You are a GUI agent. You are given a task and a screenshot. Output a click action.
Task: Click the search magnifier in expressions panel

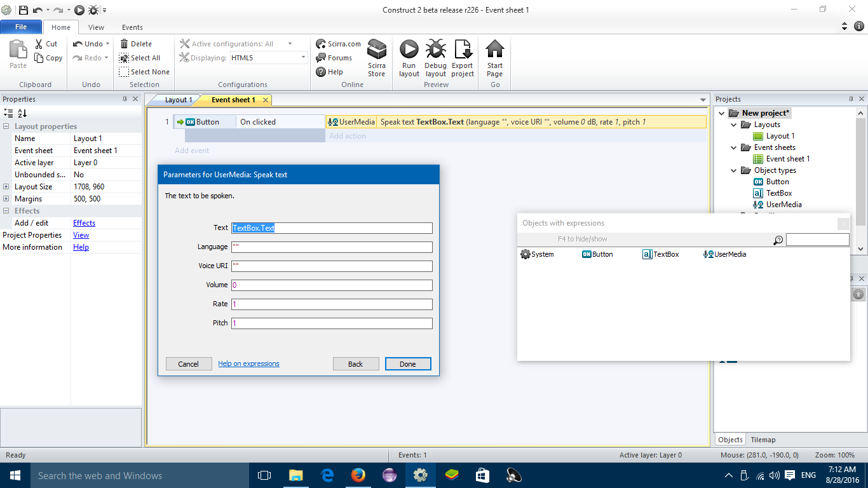point(778,240)
